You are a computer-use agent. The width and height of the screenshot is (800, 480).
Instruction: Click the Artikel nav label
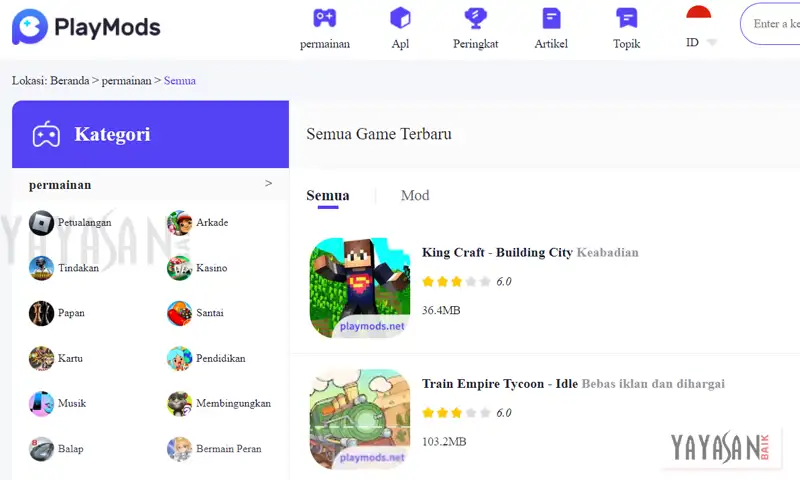point(551,44)
